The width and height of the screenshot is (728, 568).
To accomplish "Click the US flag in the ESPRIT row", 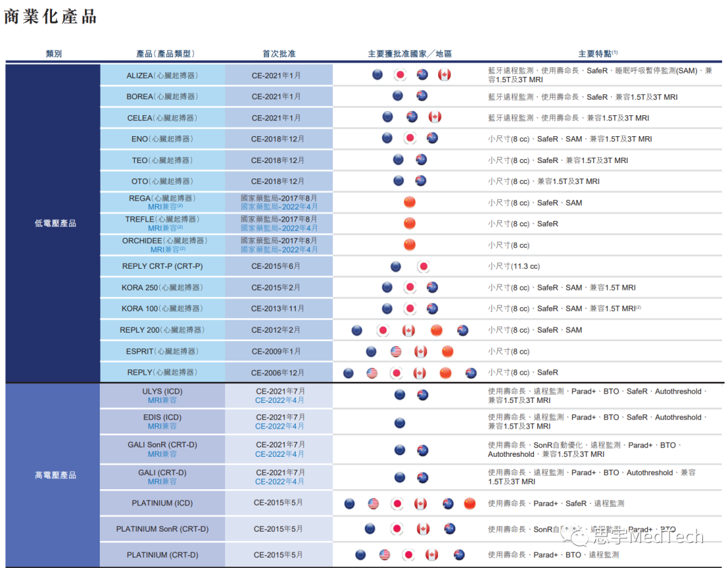I will pos(396,351).
